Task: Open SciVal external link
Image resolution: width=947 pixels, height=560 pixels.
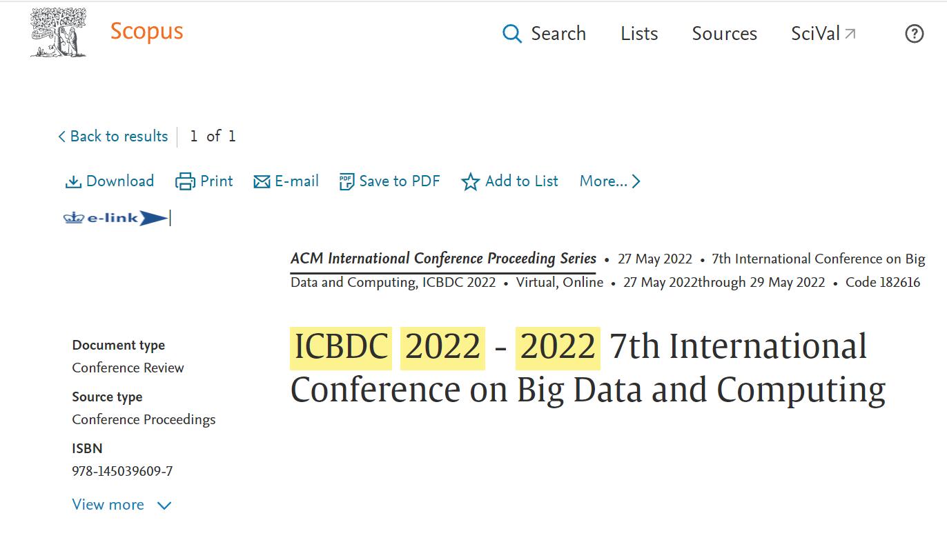Action: (x=815, y=34)
